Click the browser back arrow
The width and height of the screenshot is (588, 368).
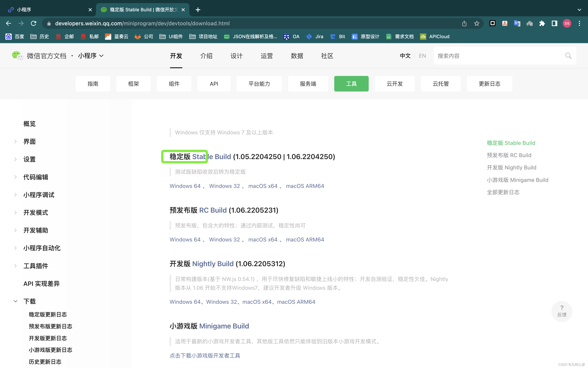click(x=9, y=23)
